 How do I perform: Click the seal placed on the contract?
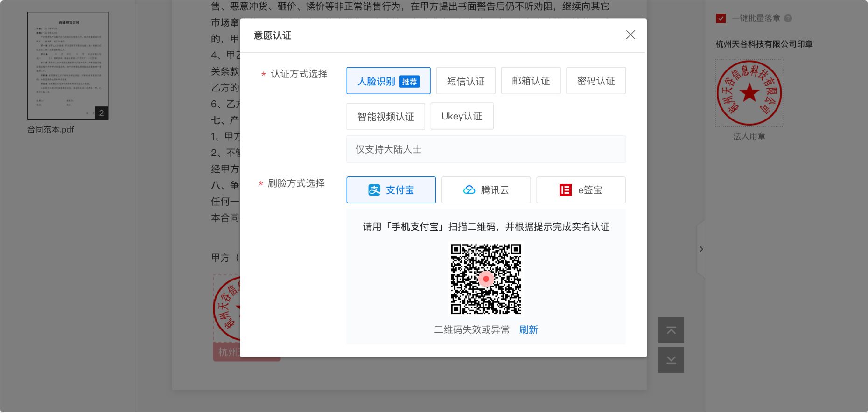[x=227, y=308]
